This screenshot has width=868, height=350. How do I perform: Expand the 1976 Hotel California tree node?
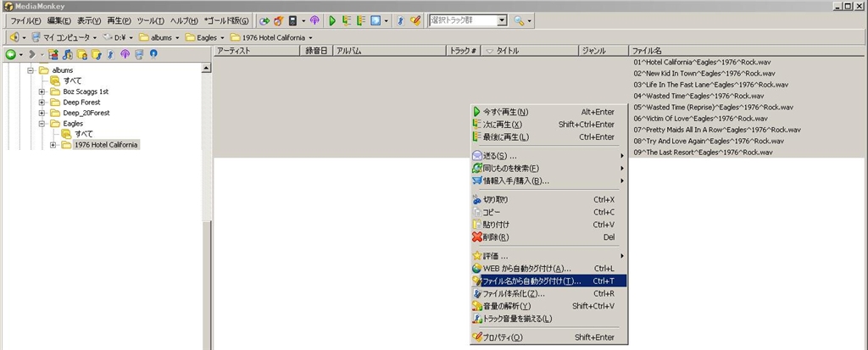pos(53,145)
